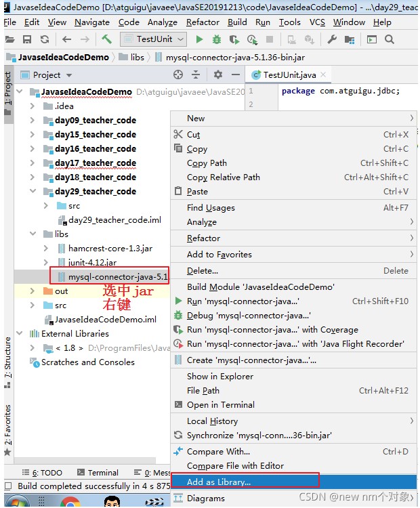420x508 pixels.
Task: Collapse the JavaseIdeaCodeDemo root node
Action: click(20, 91)
